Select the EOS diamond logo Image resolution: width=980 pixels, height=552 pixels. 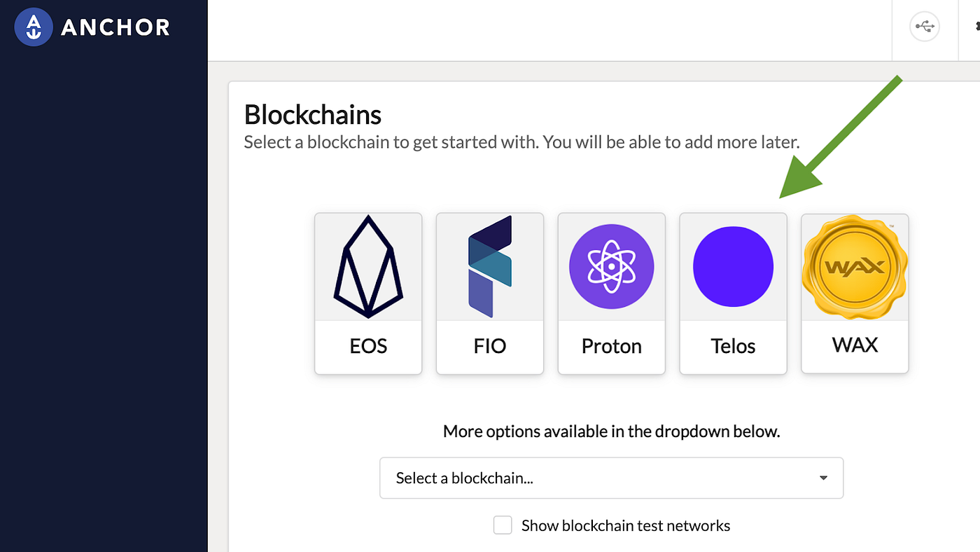[368, 267]
